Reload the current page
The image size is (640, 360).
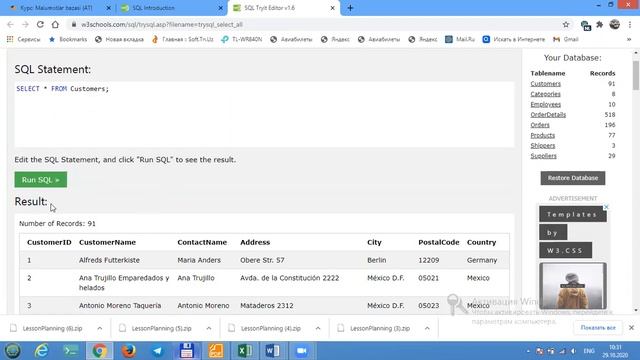[40, 24]
